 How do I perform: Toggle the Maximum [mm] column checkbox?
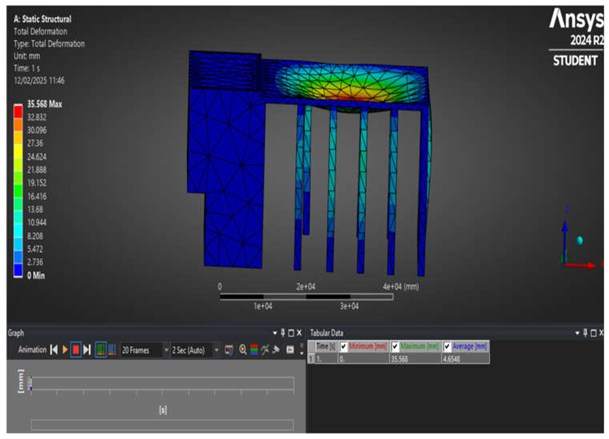pyautogui.click(x=396, y=346)
